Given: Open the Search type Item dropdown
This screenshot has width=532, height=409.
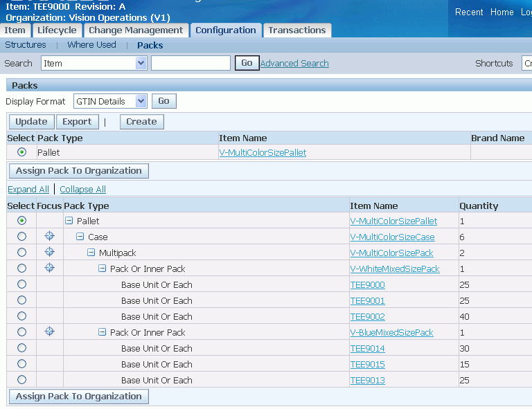Looking at the screenshot, I should pos(94,63).
